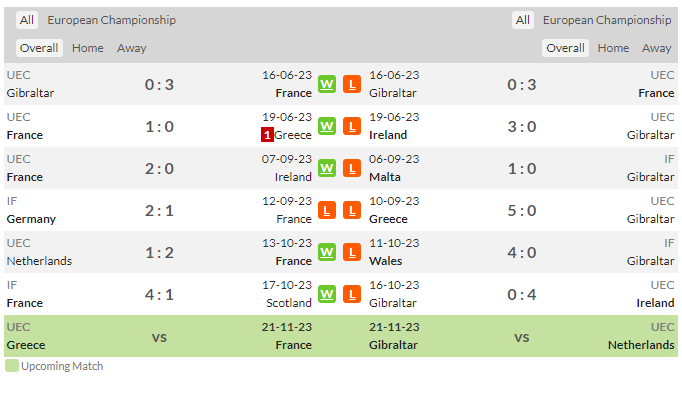Viewport: 682px width, 400px height.
Task: Click the Upcoming Match green legend swatch
Action: click(12, 366)
